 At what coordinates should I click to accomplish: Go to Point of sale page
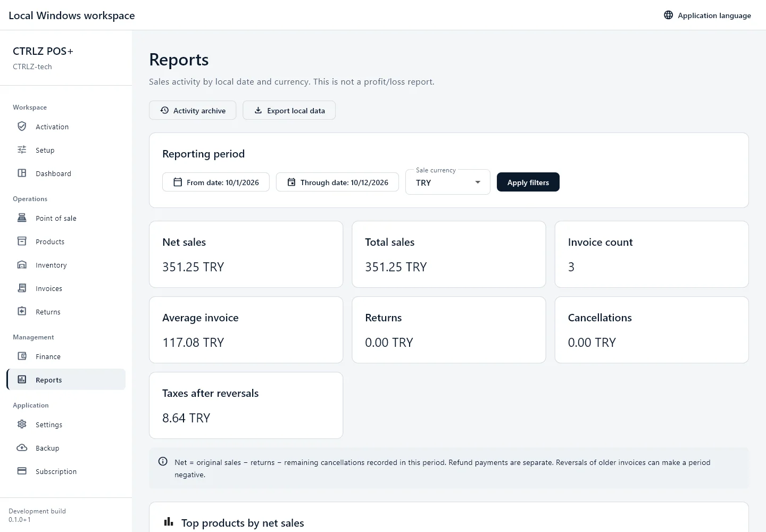[x=66, y=218]
